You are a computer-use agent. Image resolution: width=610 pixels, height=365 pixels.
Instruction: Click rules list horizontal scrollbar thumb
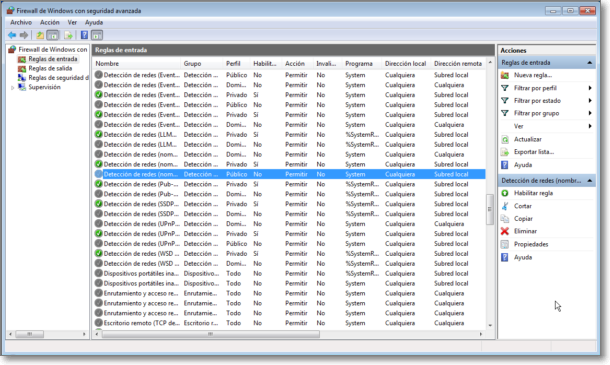click(211, 334)
